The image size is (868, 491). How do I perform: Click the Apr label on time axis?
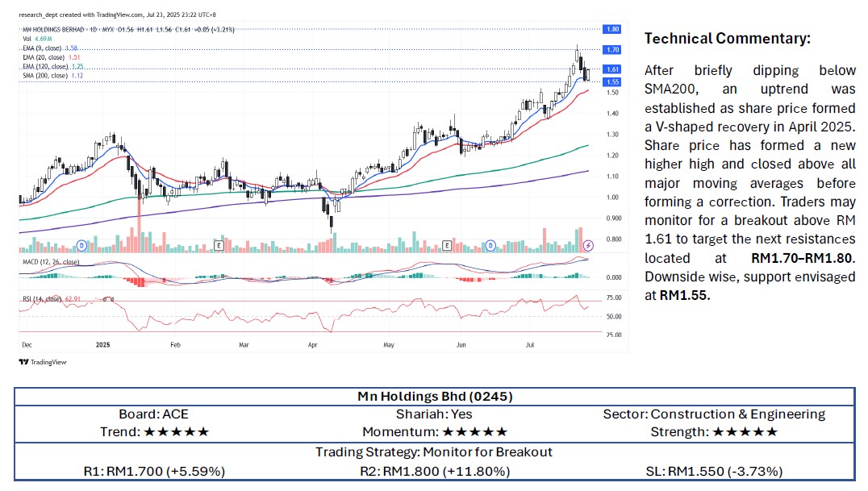pyautogui.click(x=313, y=345)
